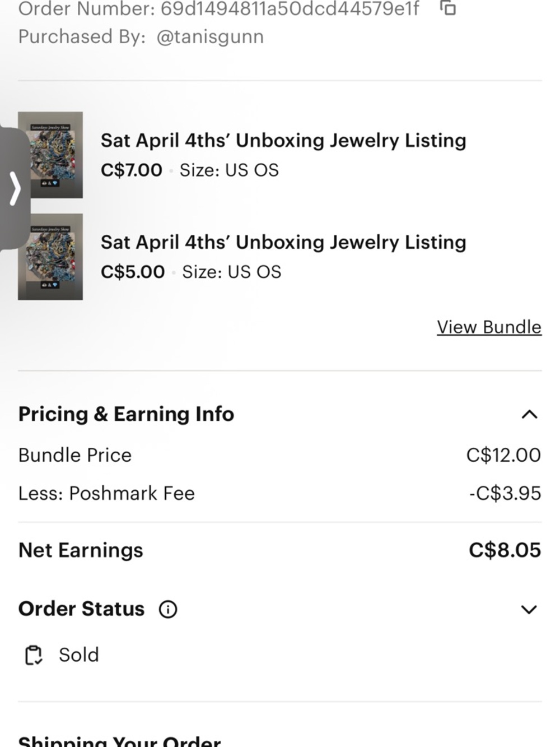The height and width of the screenshot is (747, 560).
Task: Collapse Pricing & Earning Info chevron
Action: [x=529, y=415]
